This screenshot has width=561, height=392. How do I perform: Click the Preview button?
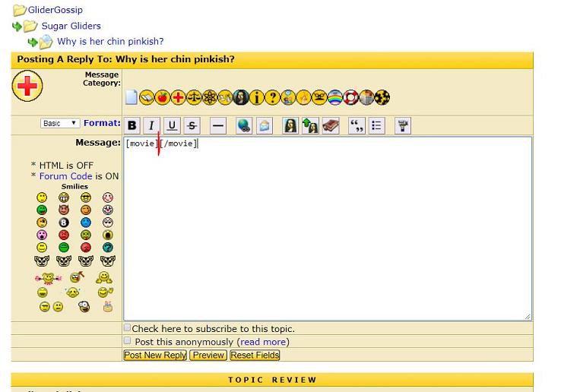[208, 356]
